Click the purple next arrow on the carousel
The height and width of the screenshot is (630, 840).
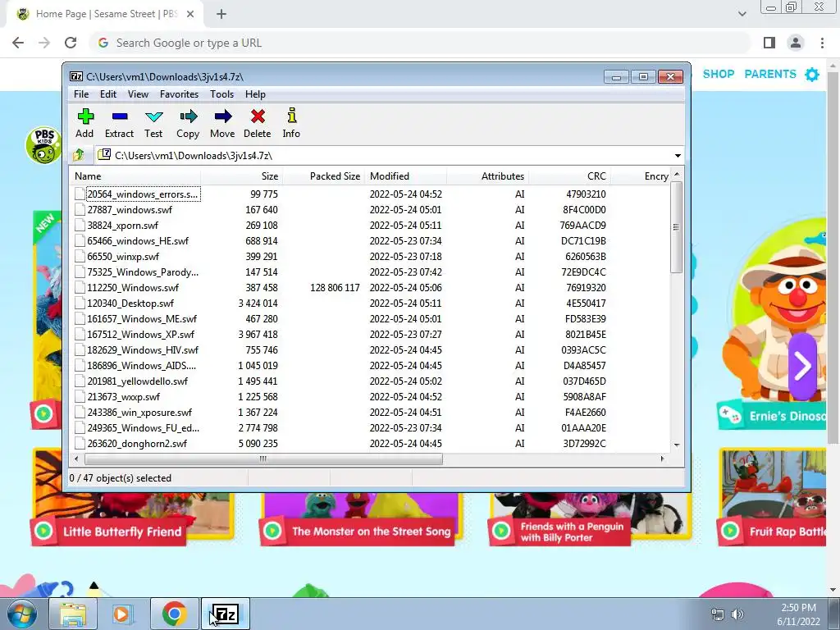point(802,367)
